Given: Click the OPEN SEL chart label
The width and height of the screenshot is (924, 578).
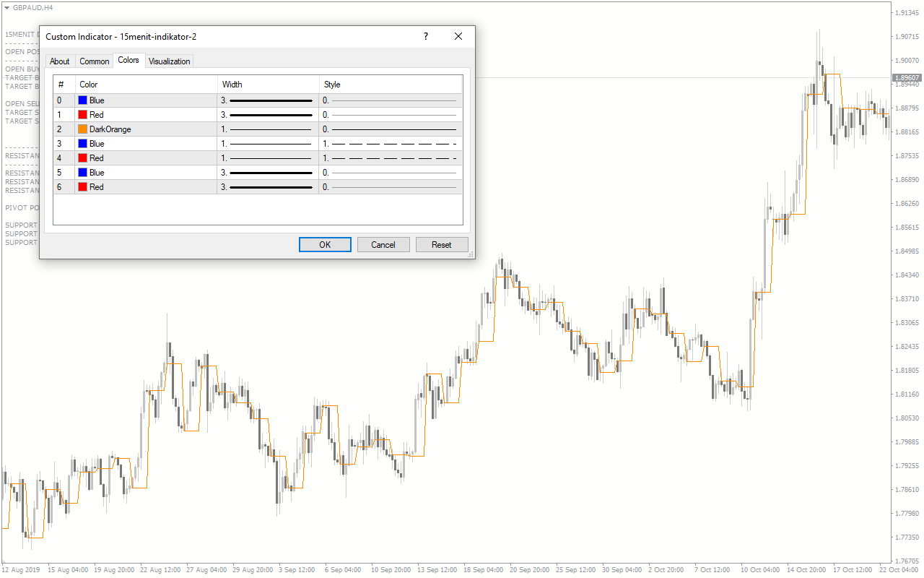Looking at the screenshot, I should pos(22,103).
